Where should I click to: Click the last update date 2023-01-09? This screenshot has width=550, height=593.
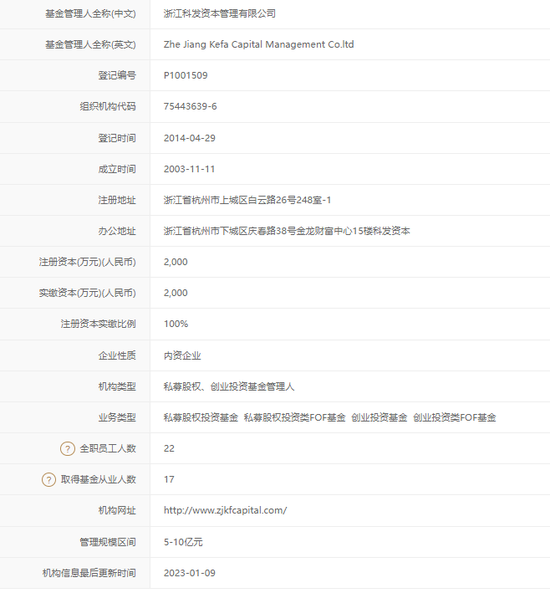(189, 573)
